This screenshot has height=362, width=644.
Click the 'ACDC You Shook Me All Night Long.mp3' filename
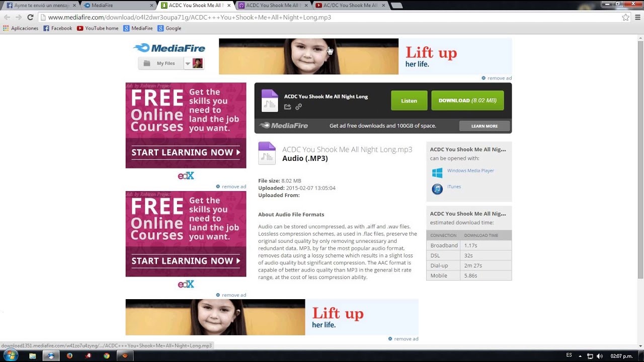[347, 149]
